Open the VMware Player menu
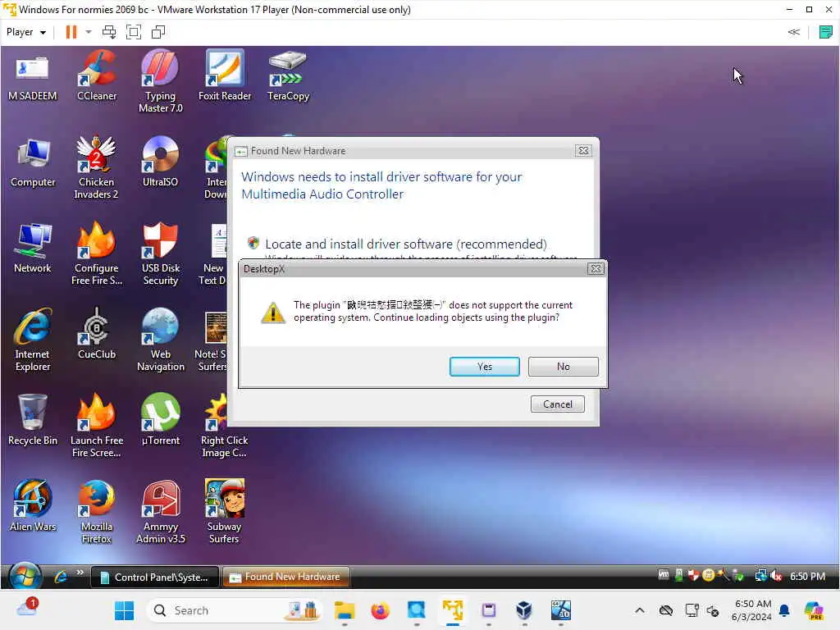Viewport: 840px width, 630px height. tap(25, 32)
